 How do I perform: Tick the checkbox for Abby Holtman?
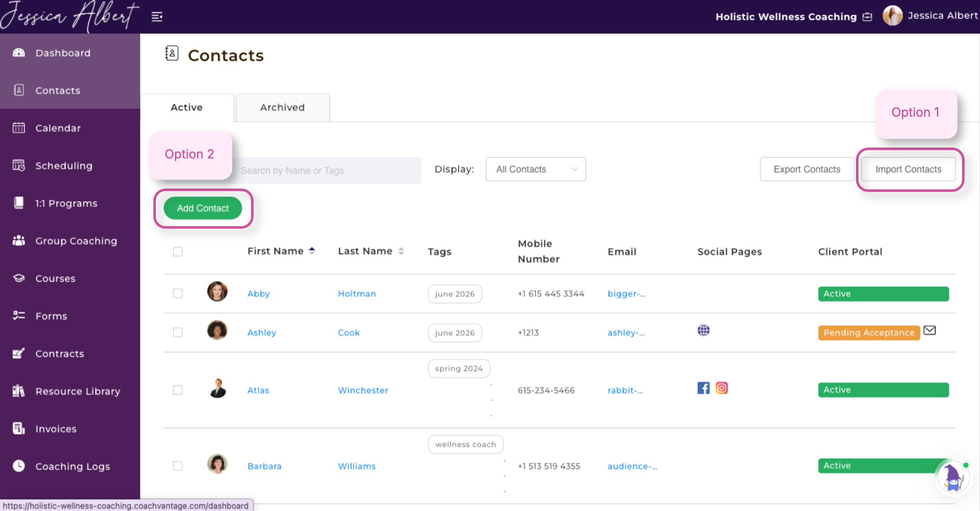point(178,293)
